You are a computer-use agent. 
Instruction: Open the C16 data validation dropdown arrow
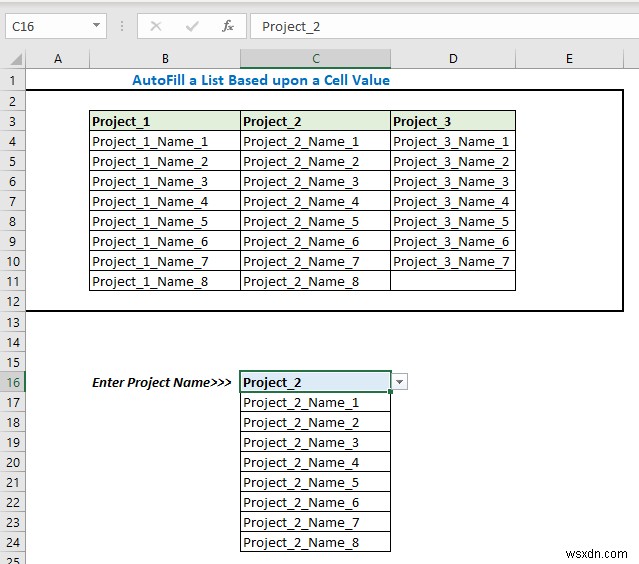pos(400,382)
